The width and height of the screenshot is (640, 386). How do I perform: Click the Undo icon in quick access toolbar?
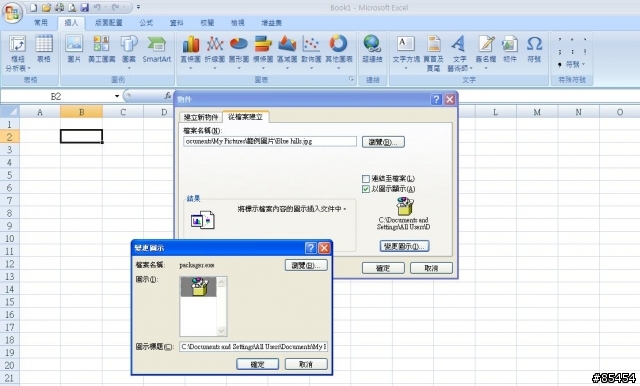click(x=97, y=7)
